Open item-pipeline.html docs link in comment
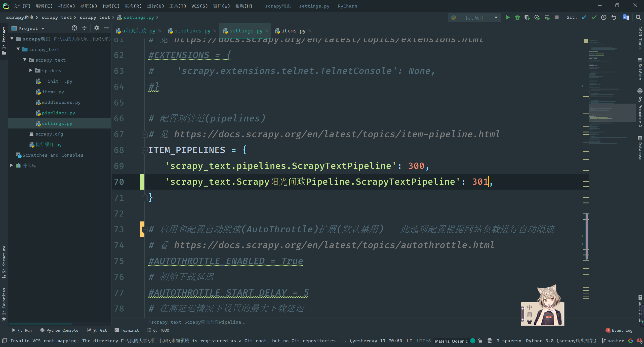Viewport: 644px width, 347px height. [x=337, y=134]
